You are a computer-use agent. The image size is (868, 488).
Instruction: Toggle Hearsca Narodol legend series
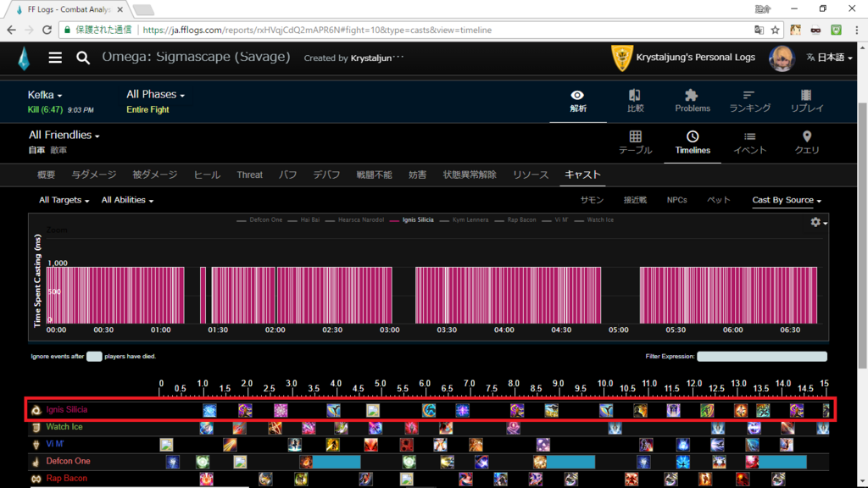(x=355, y=219)
